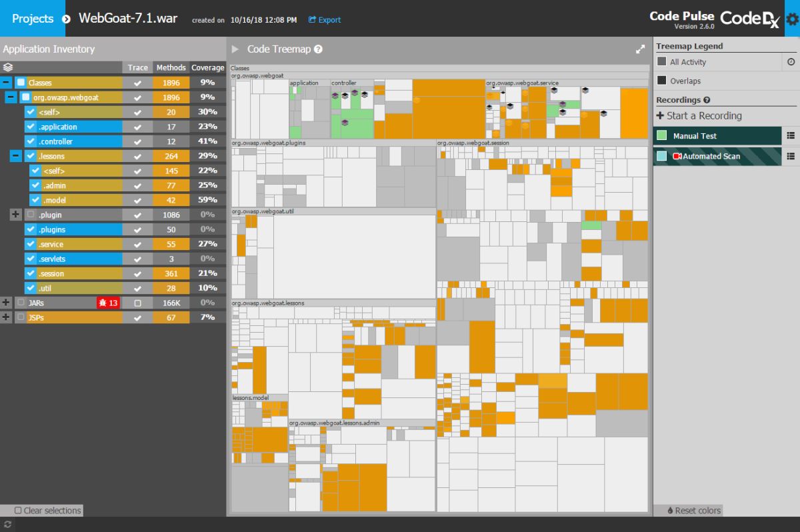
Task: Toggle the org.owasp.webgoat checkbox
Action: point(26,97)
